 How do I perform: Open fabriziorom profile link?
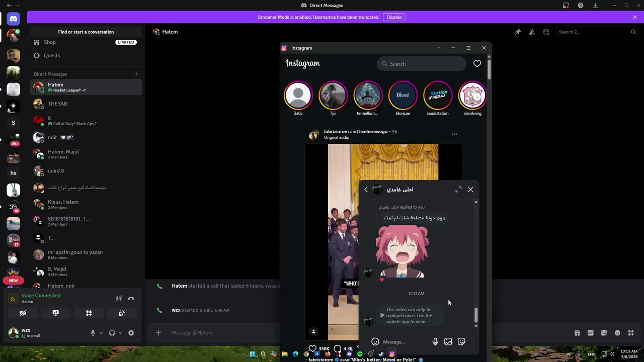tap(336, 132)
